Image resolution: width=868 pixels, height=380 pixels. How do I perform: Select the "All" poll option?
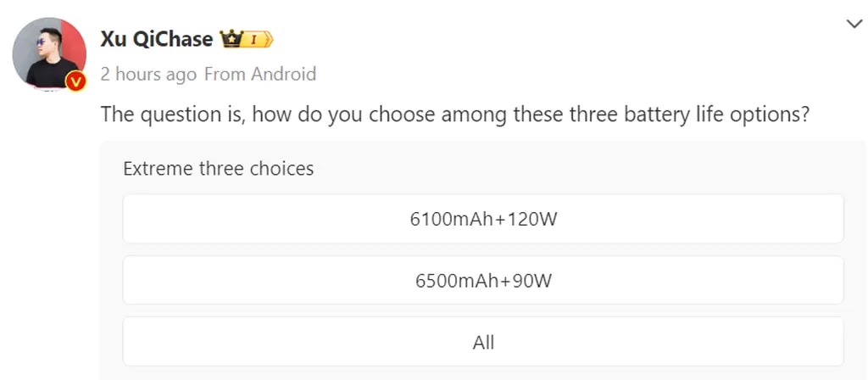(483, 343)
